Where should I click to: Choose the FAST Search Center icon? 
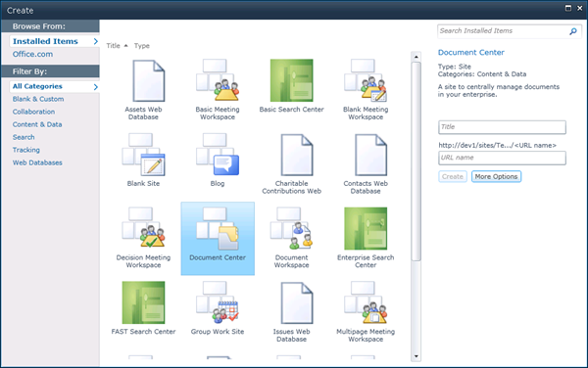pos(143,302)
